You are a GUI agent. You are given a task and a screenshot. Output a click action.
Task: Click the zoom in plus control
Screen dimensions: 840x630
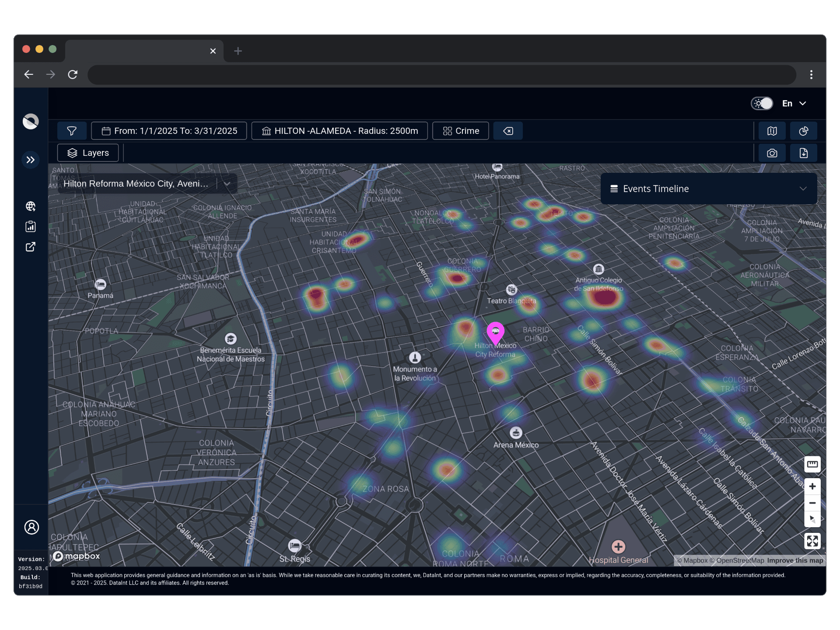tap(812, 486)
